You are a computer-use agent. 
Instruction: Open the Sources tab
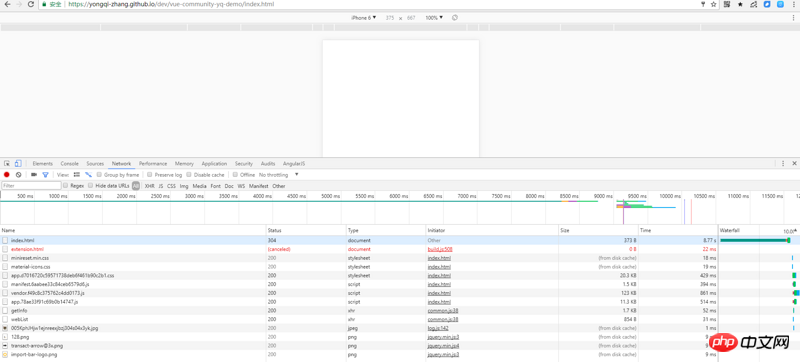click(x=95, y=164)
